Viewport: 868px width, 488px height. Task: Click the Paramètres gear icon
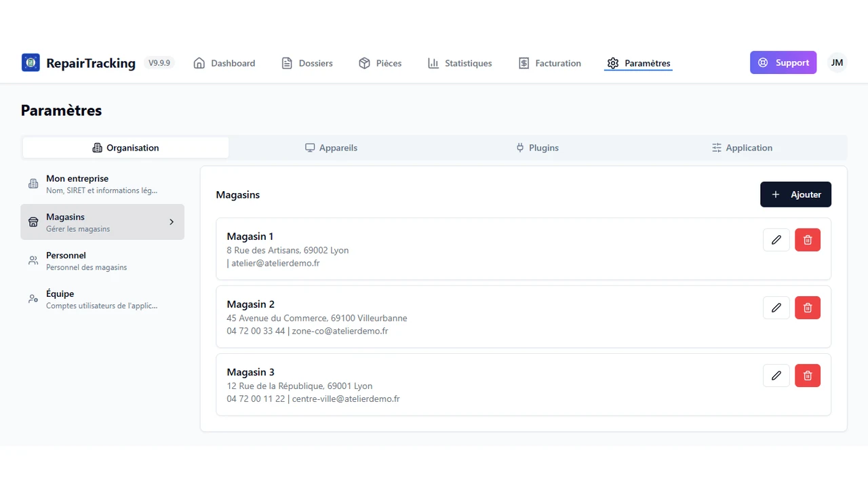click(x=613, y=63)
